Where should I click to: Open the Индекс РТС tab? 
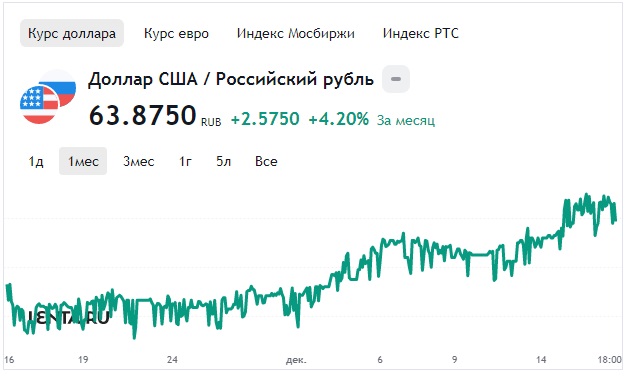coord(421,33)
